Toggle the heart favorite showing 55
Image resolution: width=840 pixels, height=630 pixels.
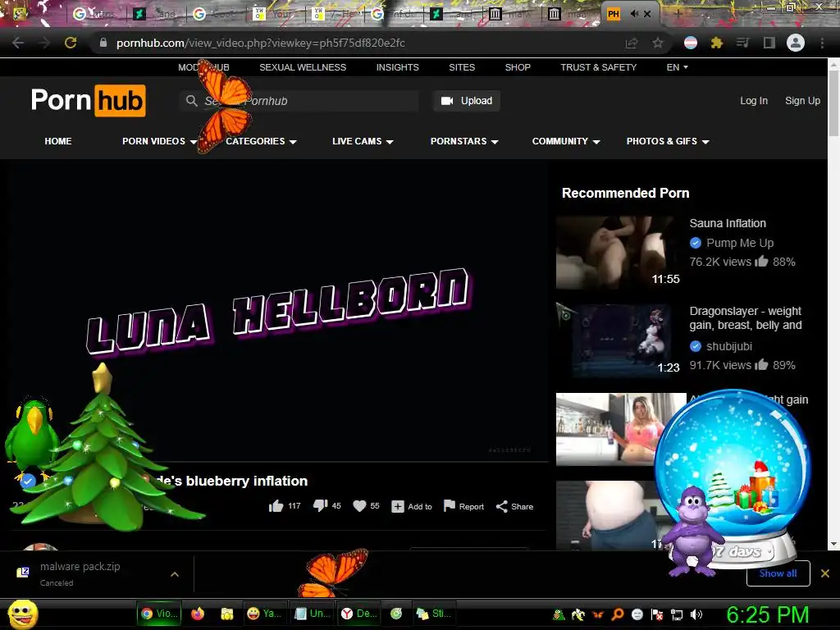[x=366, y=506]
